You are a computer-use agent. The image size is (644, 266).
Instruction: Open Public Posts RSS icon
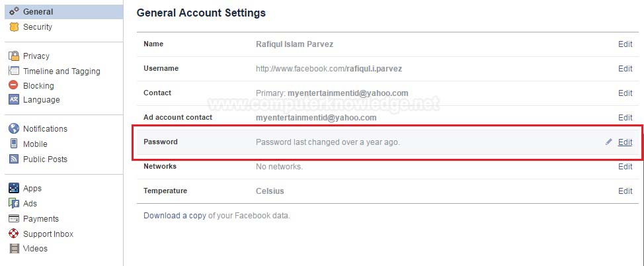pyautogui.click(x=14, y=159)
